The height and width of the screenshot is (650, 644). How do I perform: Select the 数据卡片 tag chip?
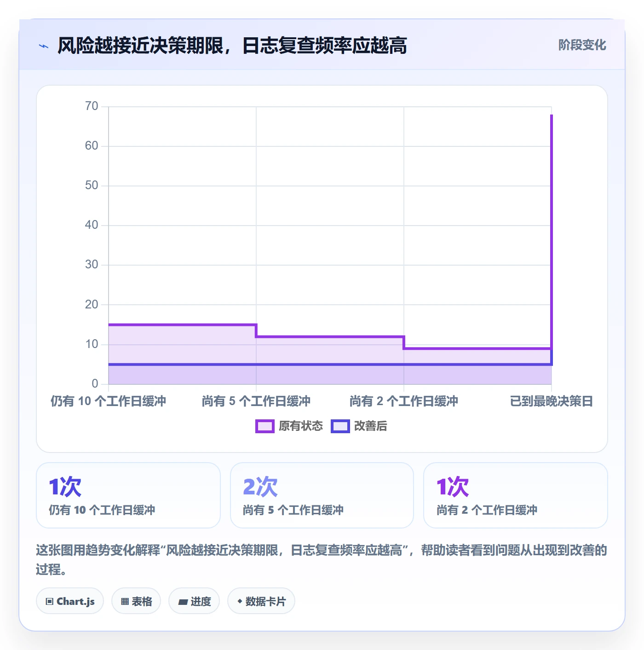click(261, 601)
